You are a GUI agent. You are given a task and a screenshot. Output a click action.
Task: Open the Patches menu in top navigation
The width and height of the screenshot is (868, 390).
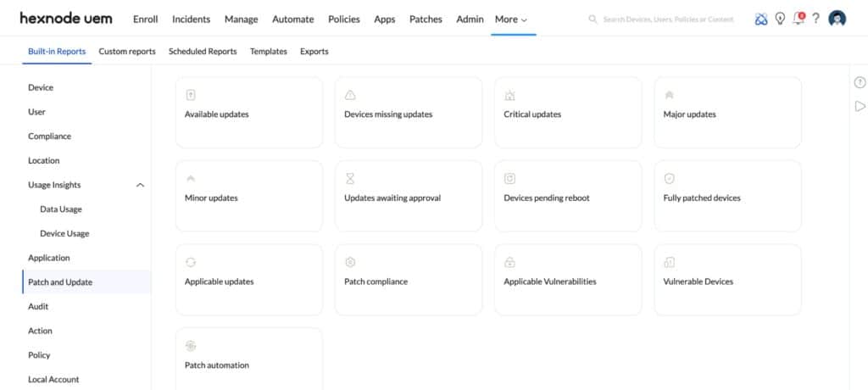point(426,19)
